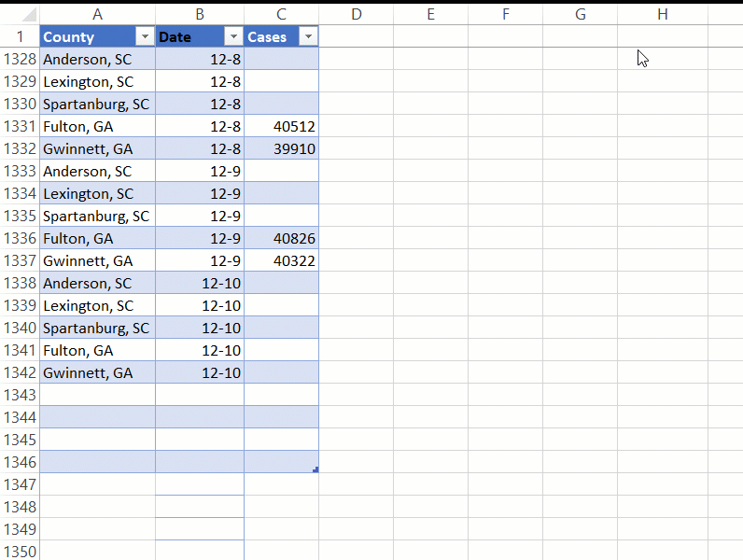Select row header 1350
The height and width of the screenshot is (560, 743).
pyautogui.click(x=20, y=551)
